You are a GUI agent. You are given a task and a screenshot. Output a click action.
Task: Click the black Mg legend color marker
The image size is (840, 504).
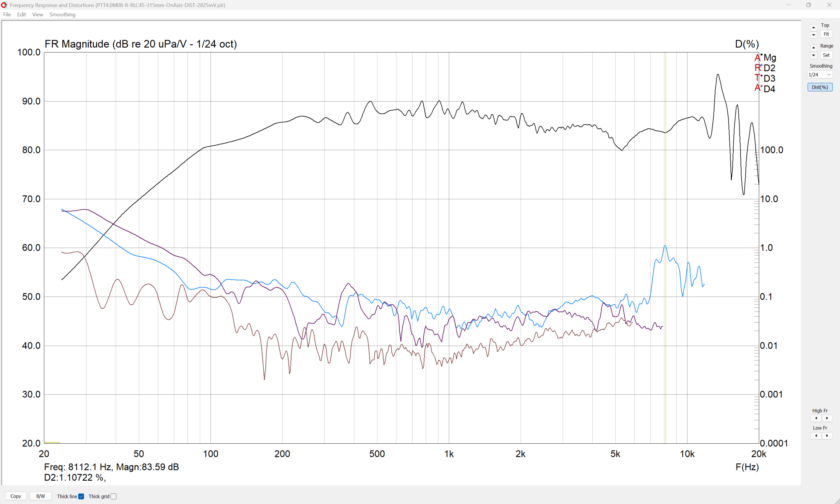[x=762, y=55]
